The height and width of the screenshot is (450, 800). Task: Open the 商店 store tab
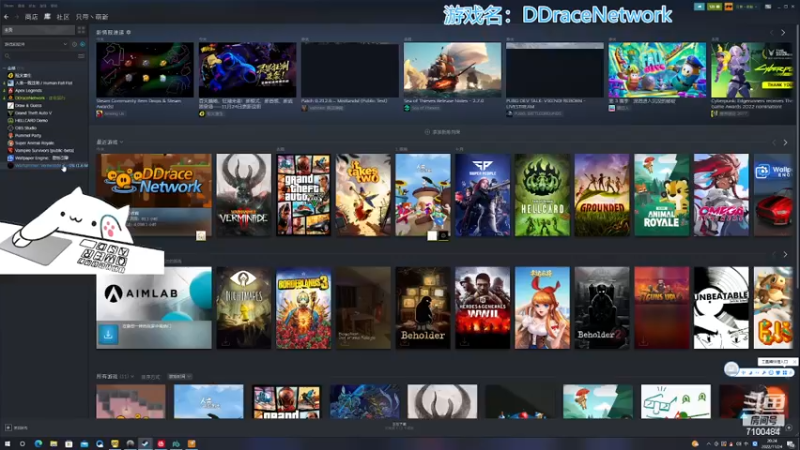coord(31,17)
